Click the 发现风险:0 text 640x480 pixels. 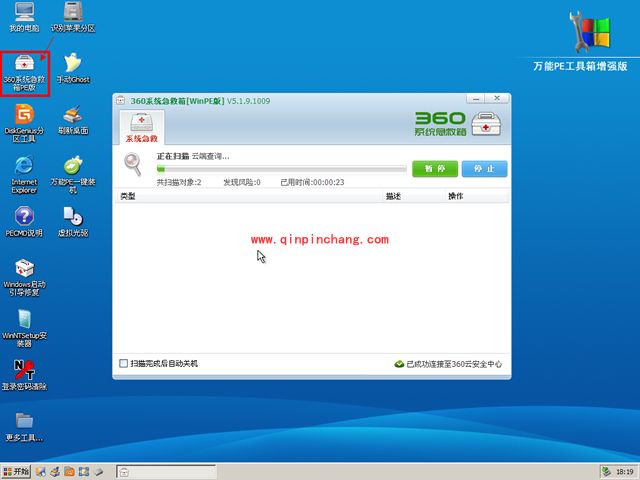(242, 182)
